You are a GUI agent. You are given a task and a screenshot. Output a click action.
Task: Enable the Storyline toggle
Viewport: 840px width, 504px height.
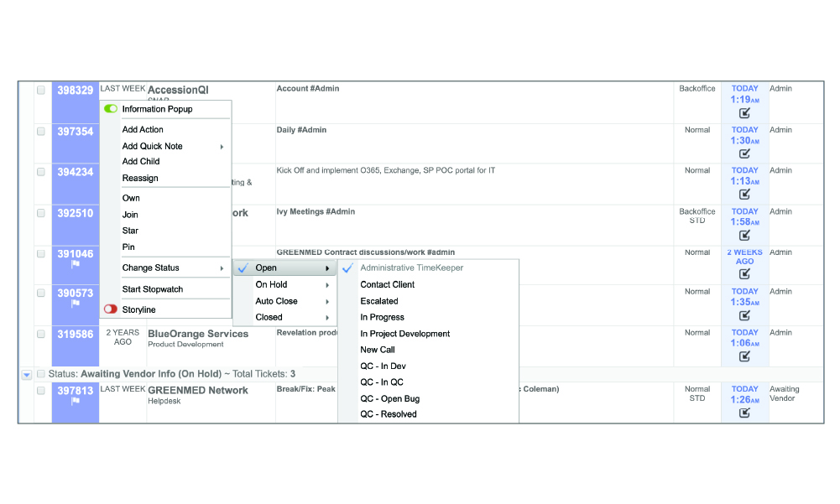coord(111,309)
